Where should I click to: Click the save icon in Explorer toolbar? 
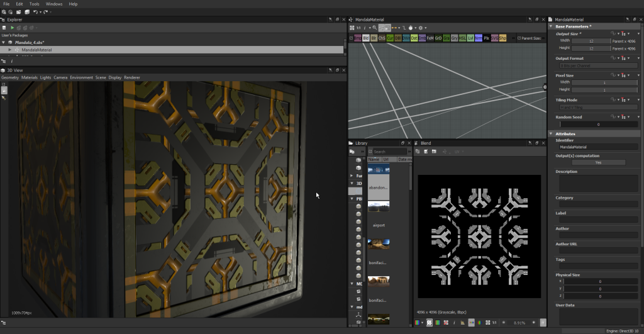(x=4, y=28)
